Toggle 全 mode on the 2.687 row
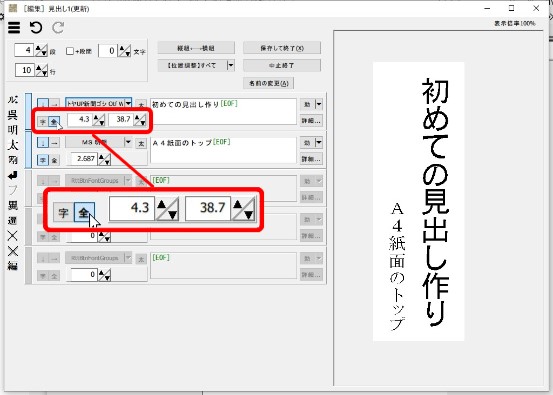This screenshot has width=553, height=395. click(x=54, y=160)
